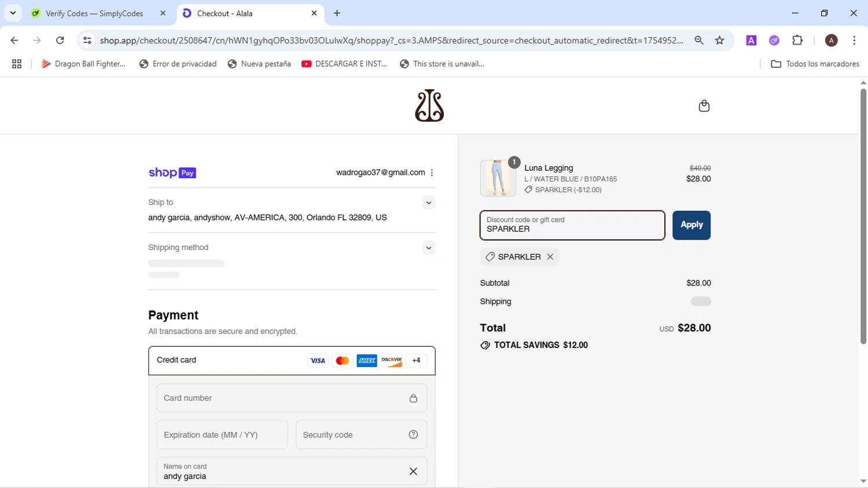This screenshot has height=488, width=868.
Task: Open the zoom magnifier in address bar
Action: [x=699, y=41]
